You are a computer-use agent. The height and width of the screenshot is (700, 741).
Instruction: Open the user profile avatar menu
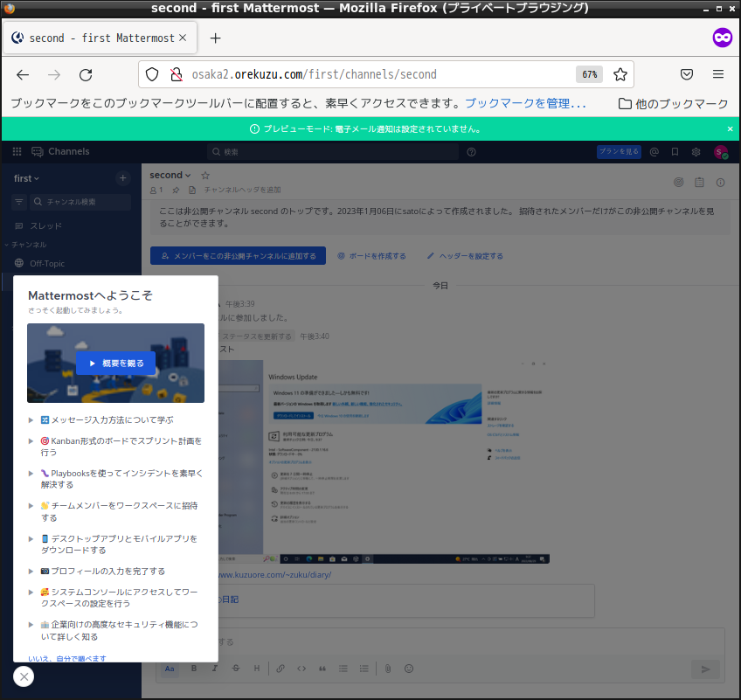pyautogui.click(x=720, y=152)
